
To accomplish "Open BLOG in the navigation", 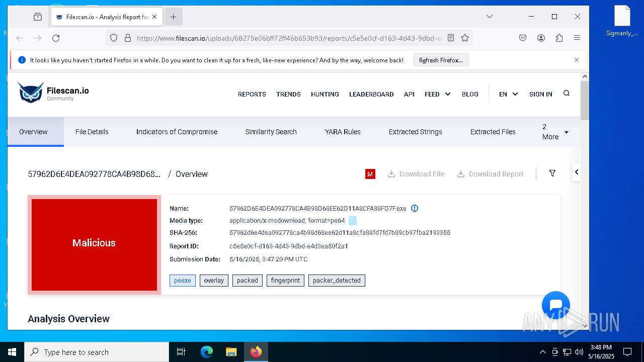I will point(470,94).
